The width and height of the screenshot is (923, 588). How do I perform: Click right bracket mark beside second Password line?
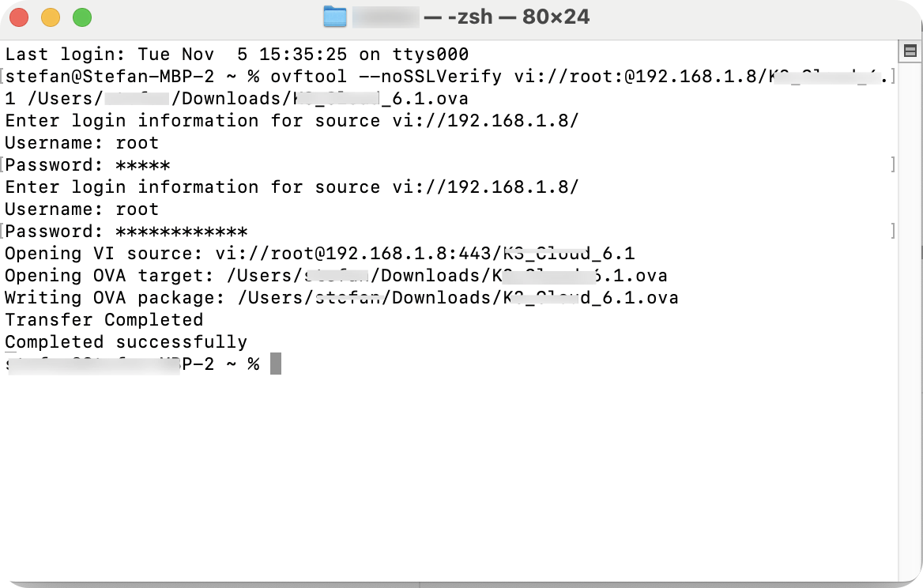coord(893,231)
